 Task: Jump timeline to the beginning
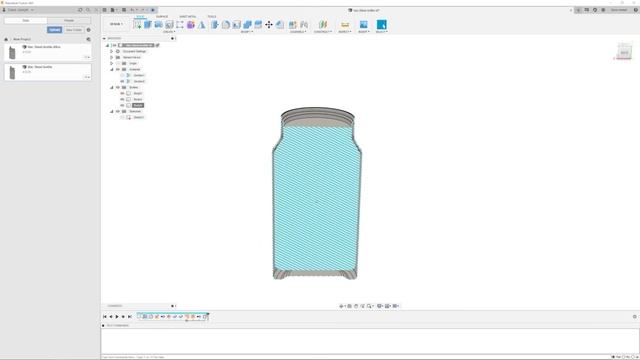click(104, 317)
